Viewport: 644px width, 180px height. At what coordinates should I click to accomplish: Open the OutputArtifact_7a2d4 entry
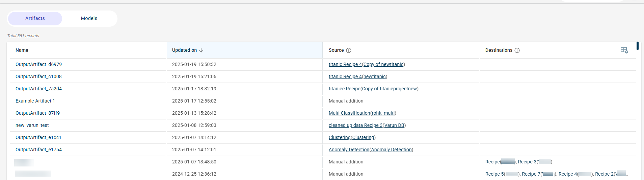point(38,89)
